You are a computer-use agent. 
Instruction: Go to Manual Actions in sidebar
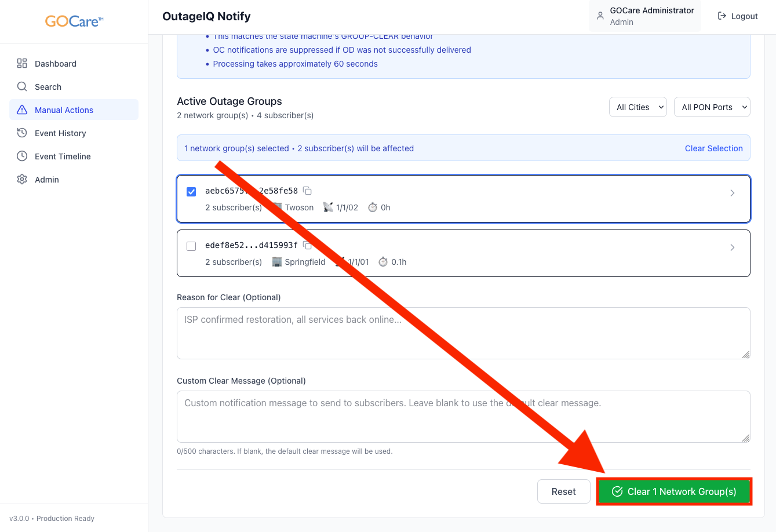[64, 110]
